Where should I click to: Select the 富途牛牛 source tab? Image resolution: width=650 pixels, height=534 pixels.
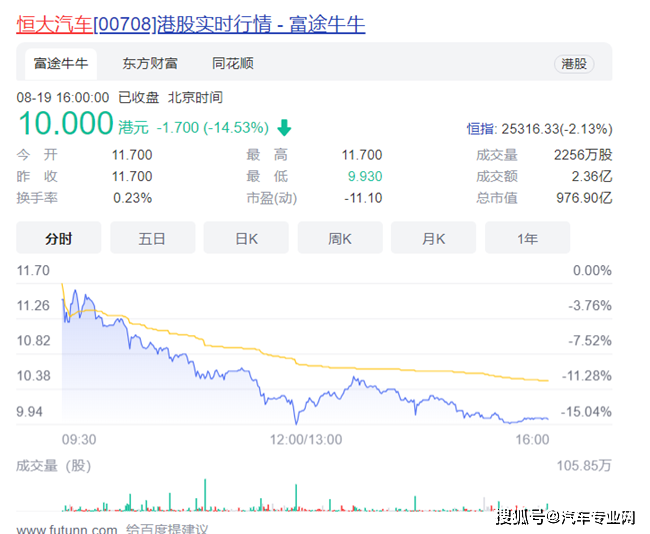[x=61, y=64]
